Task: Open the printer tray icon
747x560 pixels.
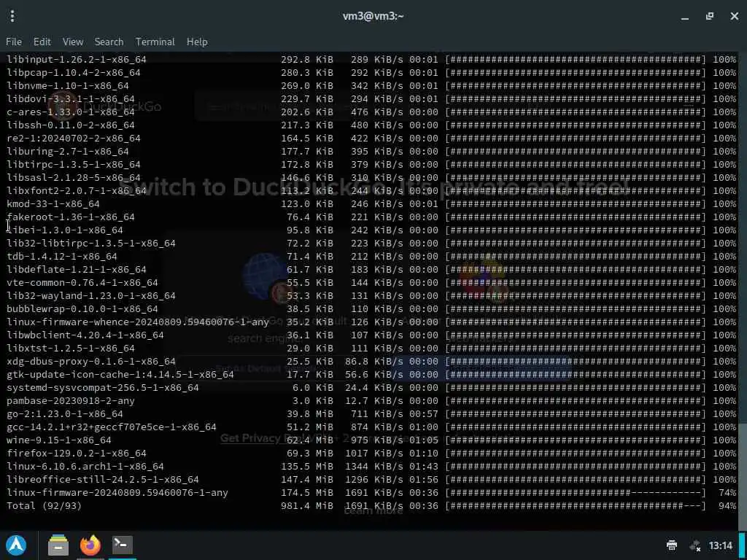Action: coord(672,545)
